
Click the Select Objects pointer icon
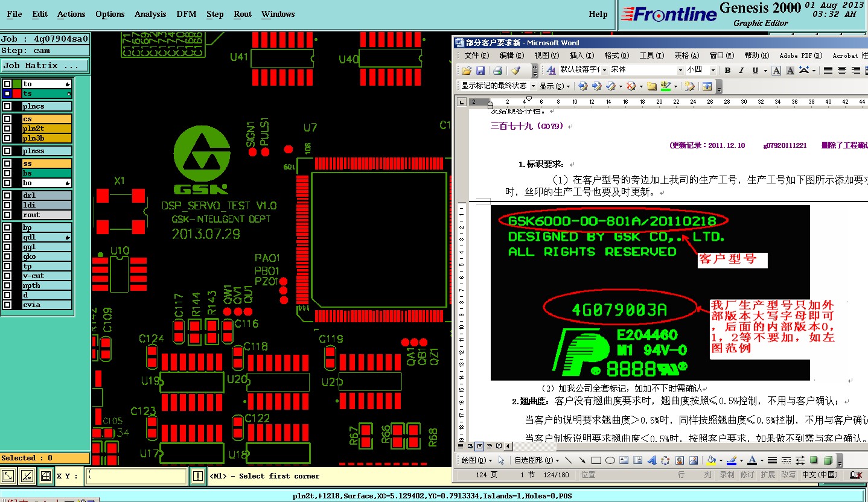500,460
